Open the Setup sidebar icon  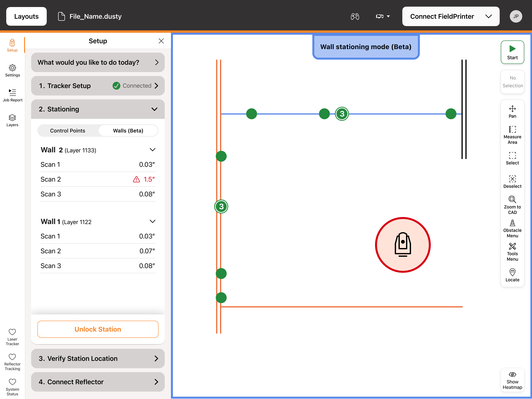click(12, 45)
